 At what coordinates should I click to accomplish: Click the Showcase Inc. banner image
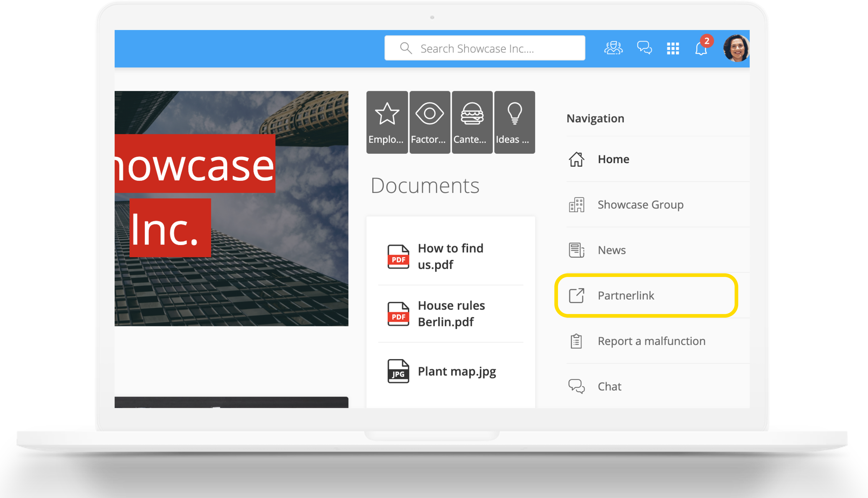pos(231,208)
